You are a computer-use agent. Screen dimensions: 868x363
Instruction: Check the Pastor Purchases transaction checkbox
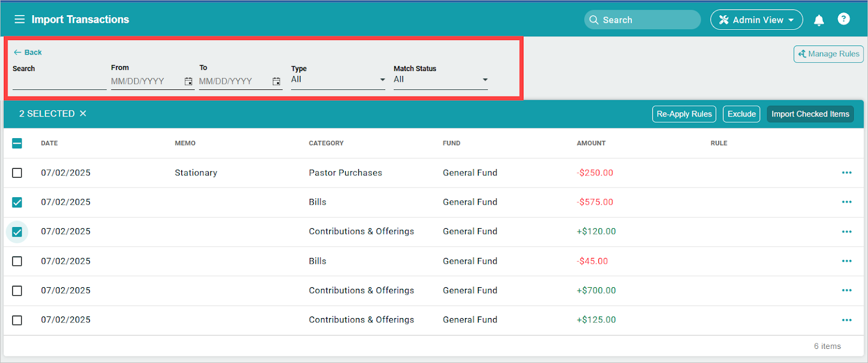pos(17,173)
